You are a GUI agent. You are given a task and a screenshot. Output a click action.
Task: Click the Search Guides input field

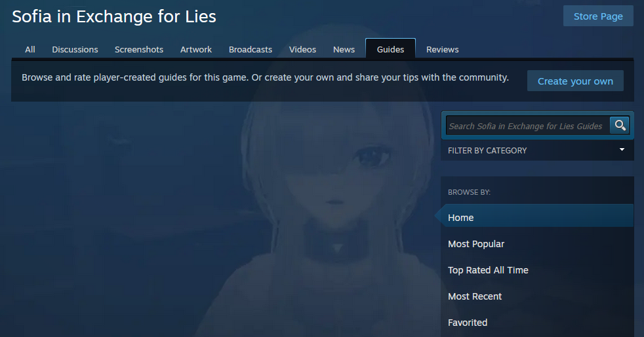click(528, 126)
